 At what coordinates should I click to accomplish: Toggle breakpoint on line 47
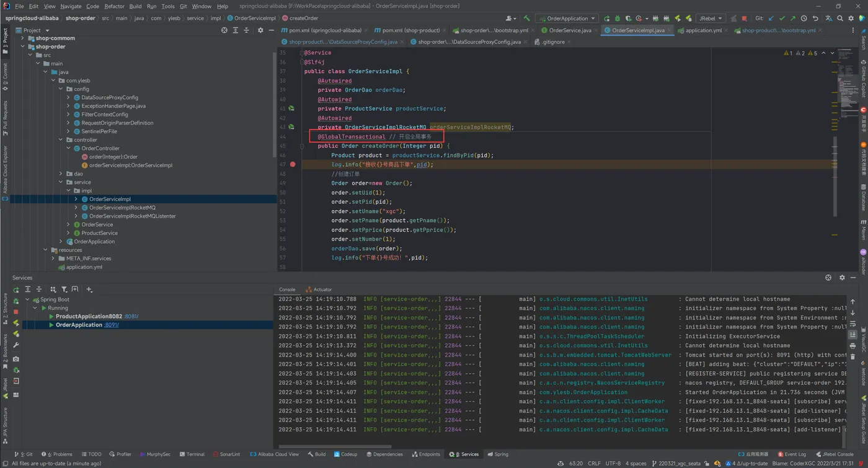[293, 165]
